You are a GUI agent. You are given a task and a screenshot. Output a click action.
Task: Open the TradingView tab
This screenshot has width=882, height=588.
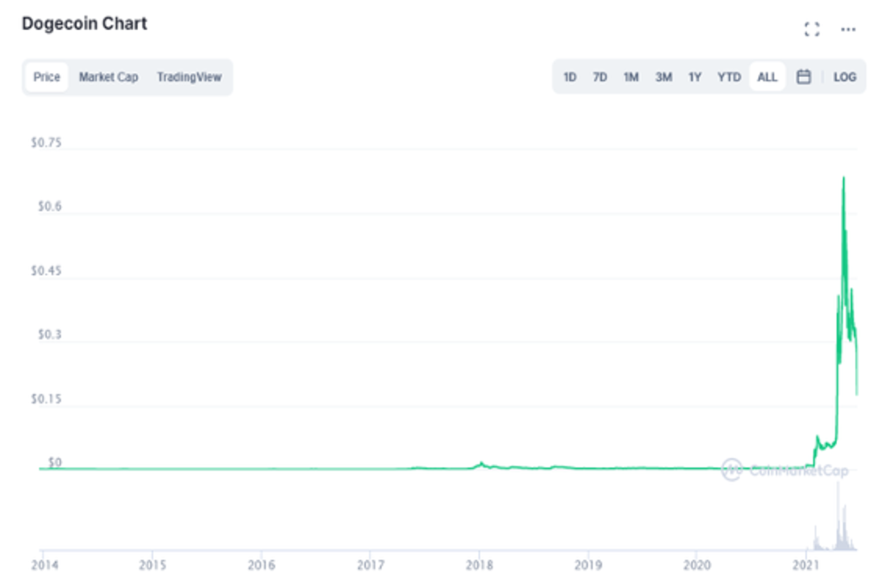tap(189, 76)
